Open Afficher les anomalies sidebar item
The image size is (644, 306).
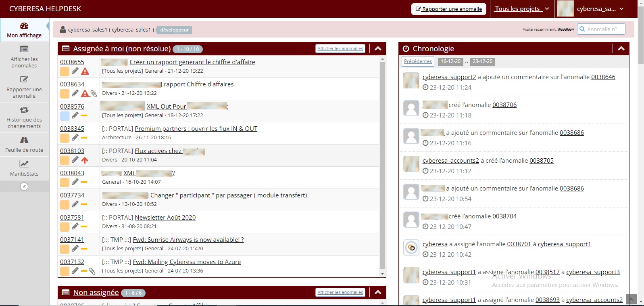(x=24, y=57)
